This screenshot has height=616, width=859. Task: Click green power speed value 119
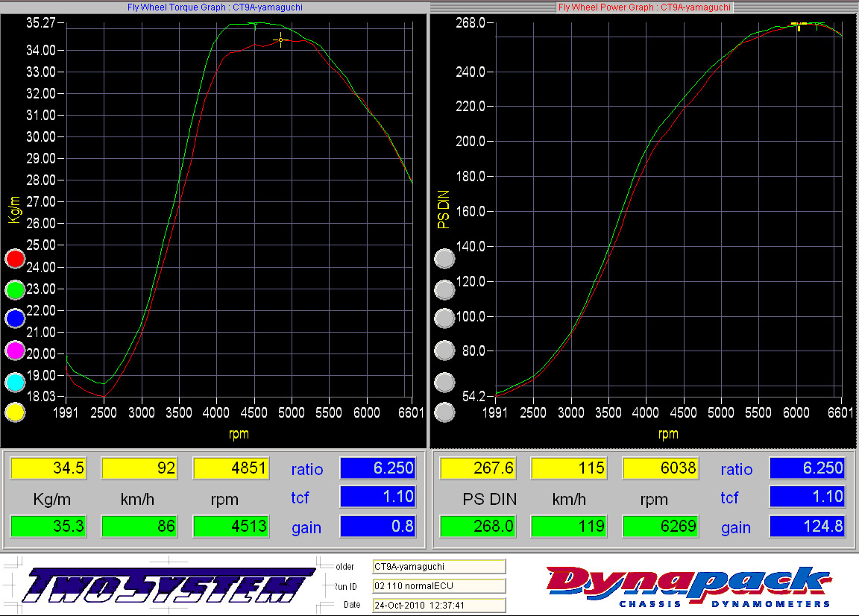[x=569, y=526]
